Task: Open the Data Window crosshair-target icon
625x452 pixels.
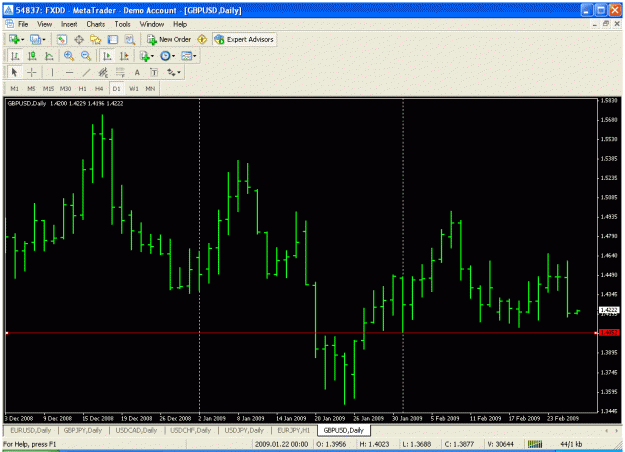Action: [79, 39]
